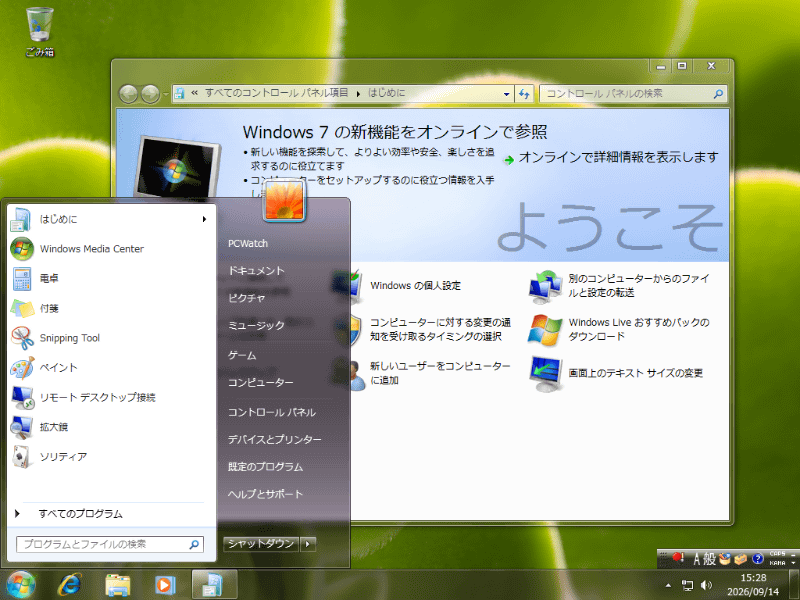The height and width of the screenshot is (600, 800).
Task: Click the シャットダウン button
Action: 261,544
